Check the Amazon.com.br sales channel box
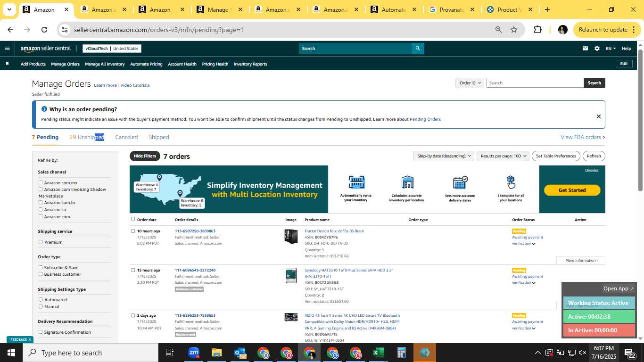Image resolution: width=644 pixels, height=362 pixels. 41,202
